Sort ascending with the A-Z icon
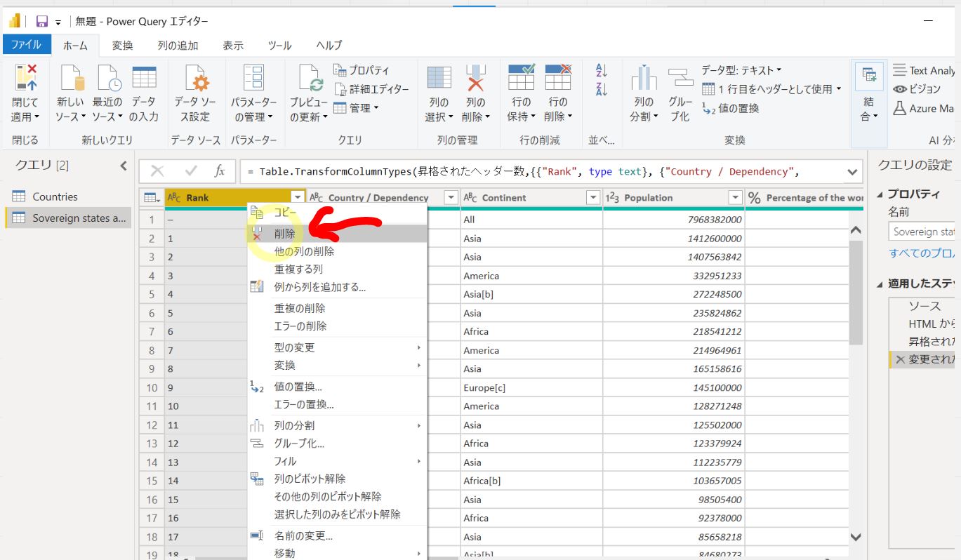Screen dimensions: 961x560 pos(601,70)
